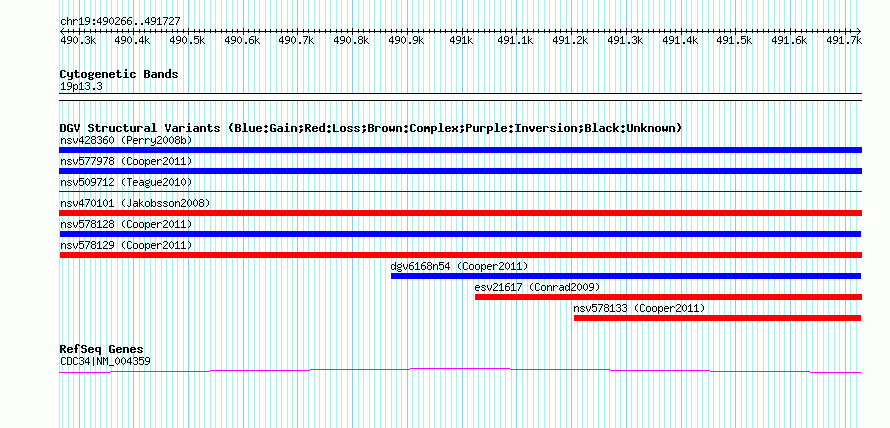Click the 490.7k ruler tick
Viewport: 890px width, 428px height.
pos(297,40)
